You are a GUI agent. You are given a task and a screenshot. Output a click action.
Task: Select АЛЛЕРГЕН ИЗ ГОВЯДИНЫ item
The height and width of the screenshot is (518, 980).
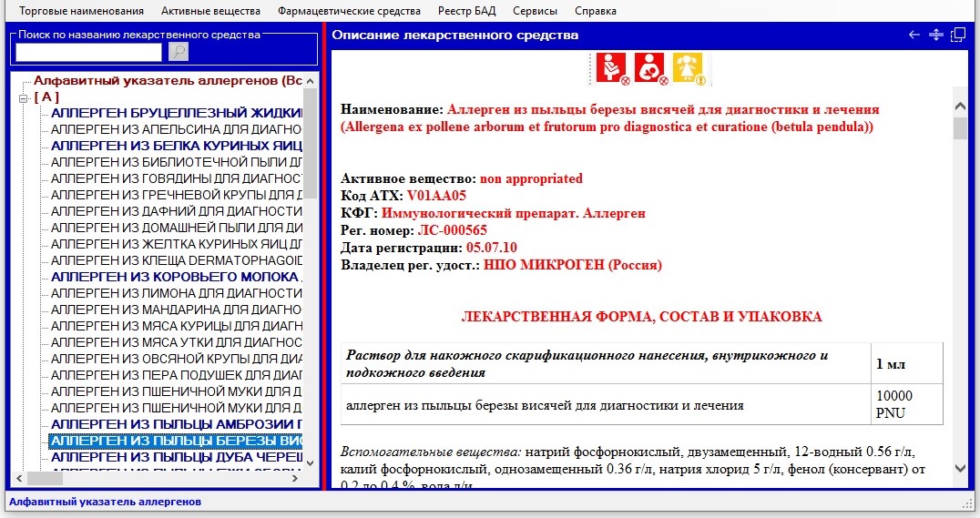tap(177, 178)
